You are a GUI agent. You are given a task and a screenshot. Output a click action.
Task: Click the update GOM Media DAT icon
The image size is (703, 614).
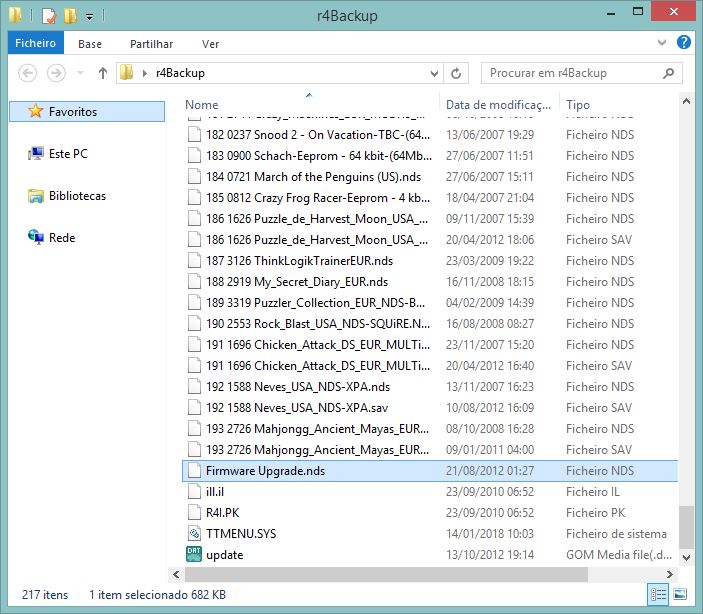point(194,554)
